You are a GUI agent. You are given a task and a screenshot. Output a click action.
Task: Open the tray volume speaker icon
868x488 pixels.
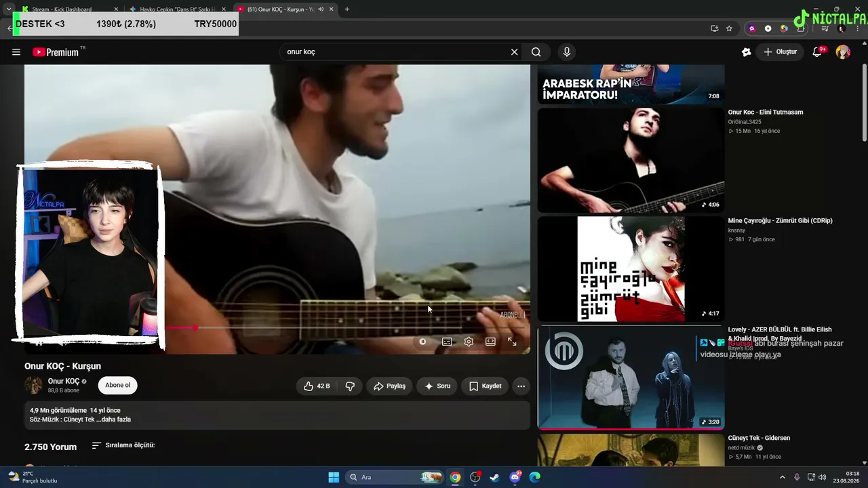(x=822, y=477)
